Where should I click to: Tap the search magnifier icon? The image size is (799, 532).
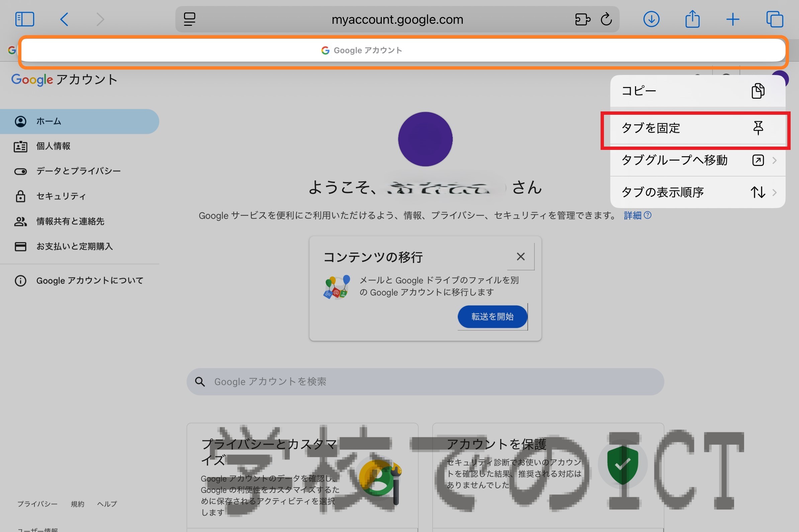click(200, 382)
